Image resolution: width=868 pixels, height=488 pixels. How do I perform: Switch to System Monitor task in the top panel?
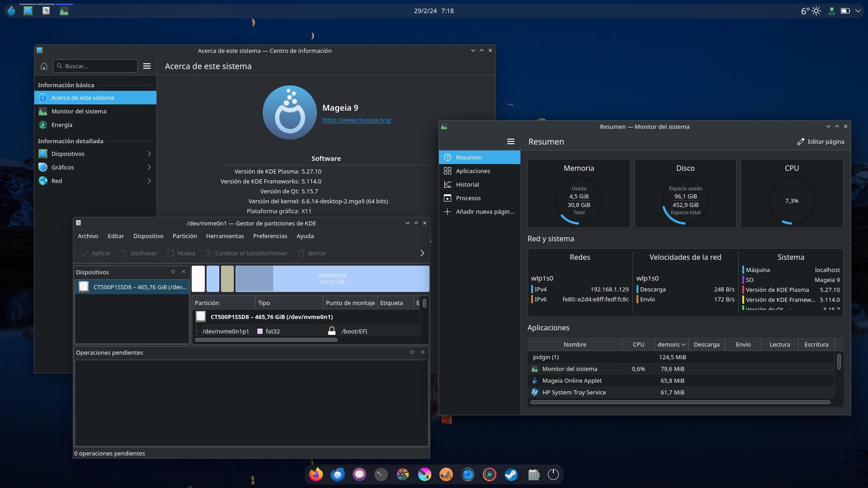(64, 11)
